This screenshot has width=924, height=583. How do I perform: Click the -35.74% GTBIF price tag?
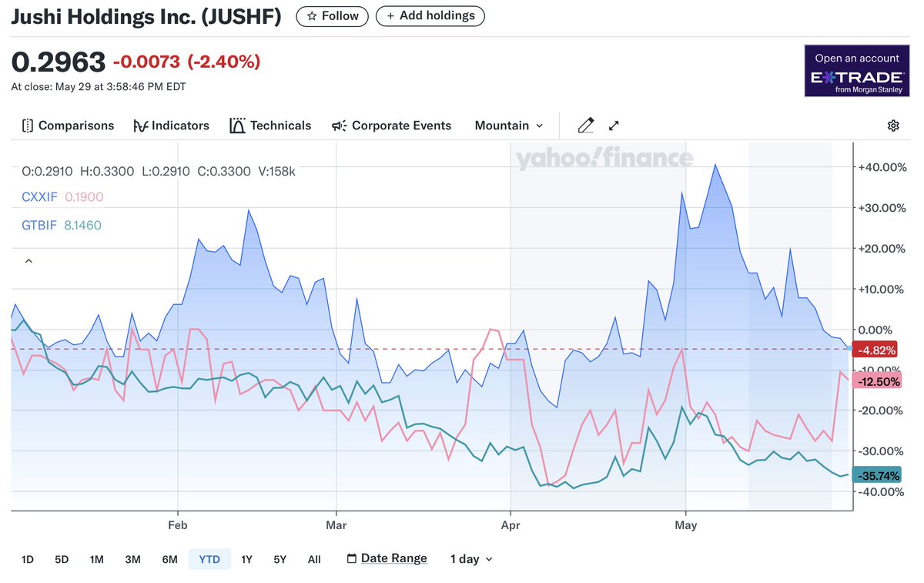876,476
